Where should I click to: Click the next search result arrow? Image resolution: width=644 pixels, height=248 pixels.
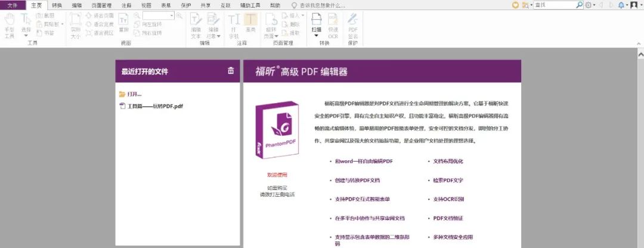(x=612, y=5)
